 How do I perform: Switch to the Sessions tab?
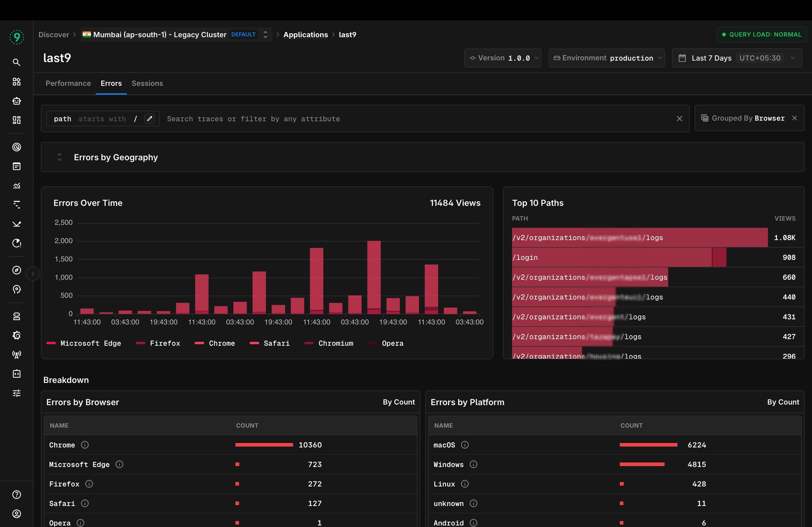coord(147,83)
